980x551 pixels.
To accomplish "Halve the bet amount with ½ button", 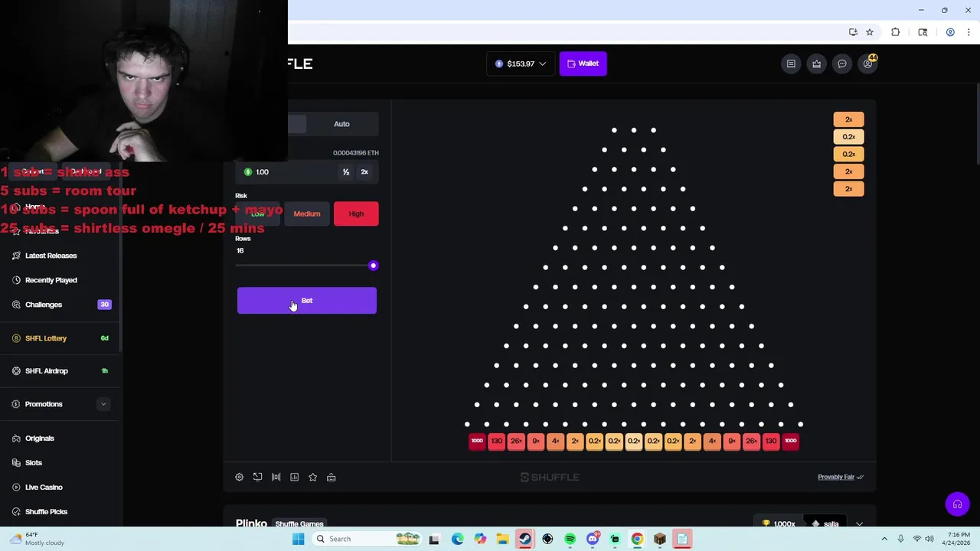I will click(x=346, y=172).
